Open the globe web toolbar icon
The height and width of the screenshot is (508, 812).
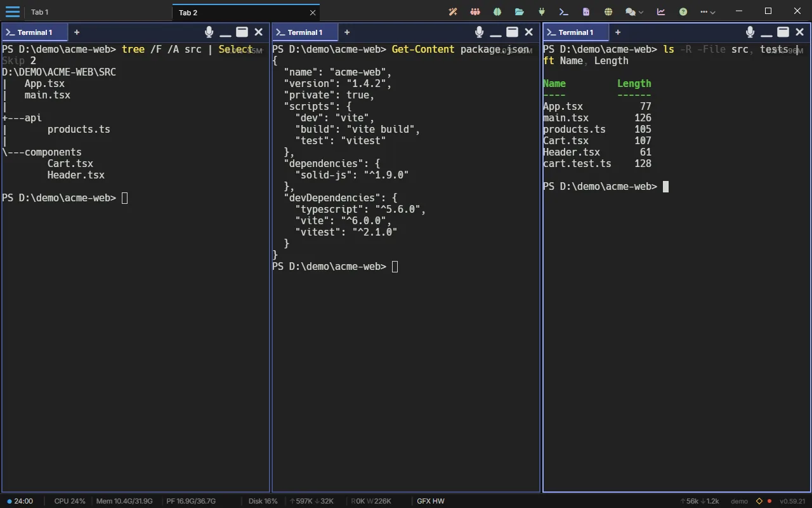tap(608, 11)
